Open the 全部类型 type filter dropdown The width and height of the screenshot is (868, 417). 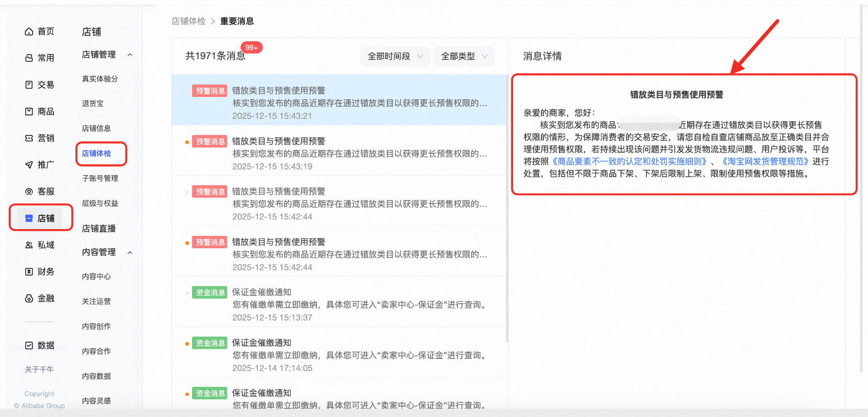[x=464, y=56]
